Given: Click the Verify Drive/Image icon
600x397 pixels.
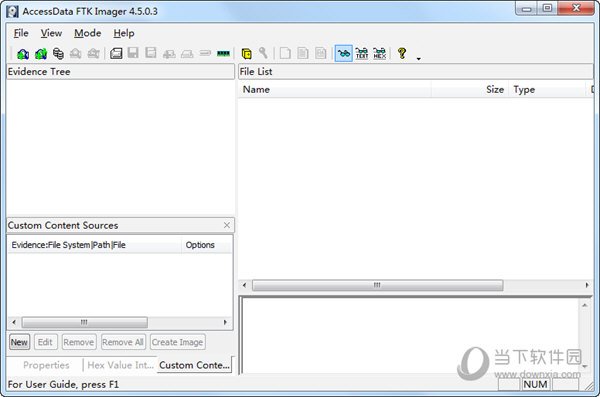Looking at the screenshot, I should 205,53.
